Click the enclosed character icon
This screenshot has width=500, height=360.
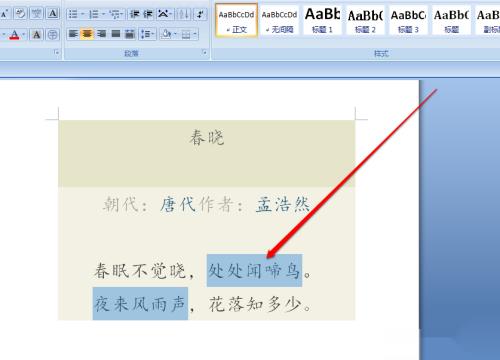(52, 34)
